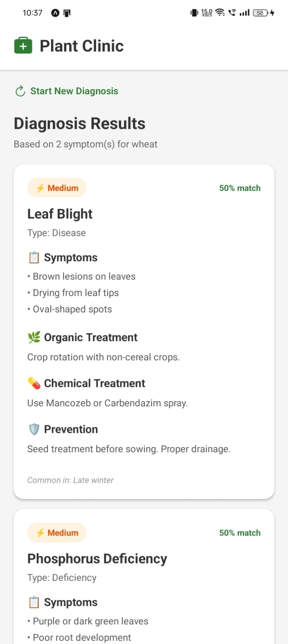This screenshot has width=288, height=644.
Task: Click the 50% match on Phosphorus Deficiency
Action: click(x=240, y=532)
